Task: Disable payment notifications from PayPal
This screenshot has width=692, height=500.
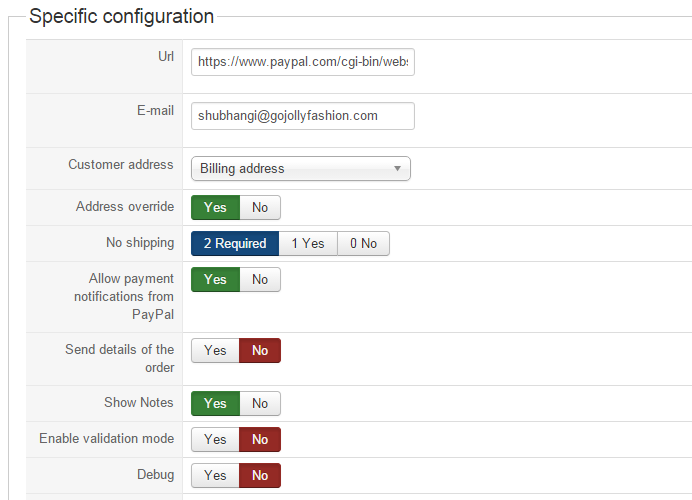Action: point(260,280)
